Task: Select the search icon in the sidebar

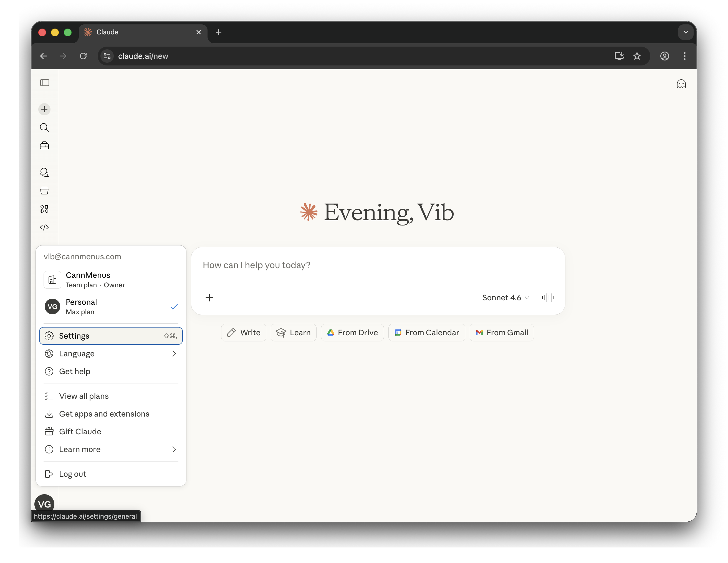Action: pyautogui.click(x=44, y=128)
